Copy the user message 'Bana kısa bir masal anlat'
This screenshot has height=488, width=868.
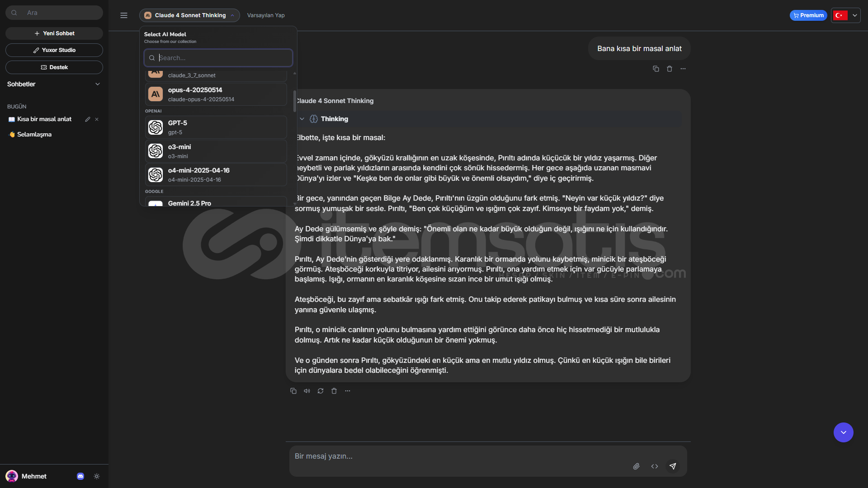click(656, 69)
